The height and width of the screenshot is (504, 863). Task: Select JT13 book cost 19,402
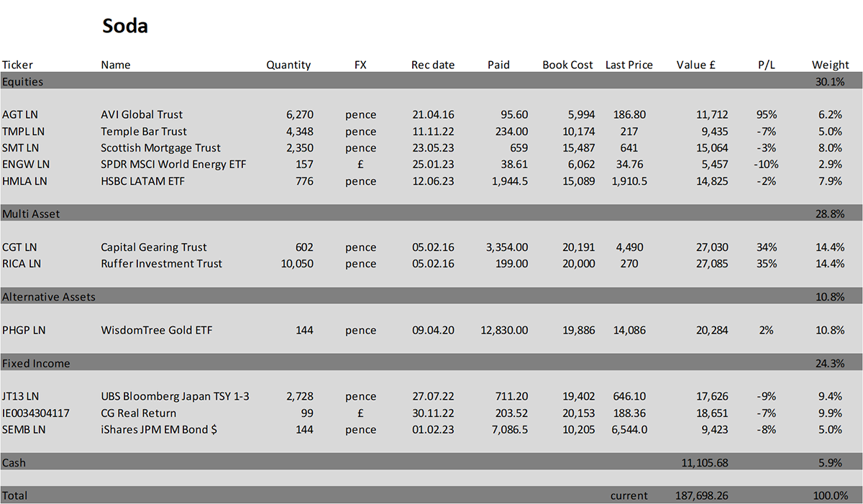point(579,396)
